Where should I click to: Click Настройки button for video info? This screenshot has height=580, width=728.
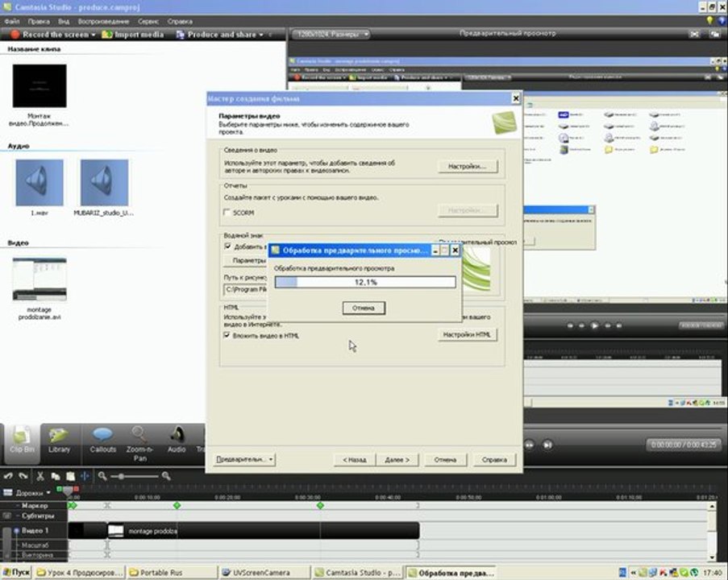click(467, 166)
